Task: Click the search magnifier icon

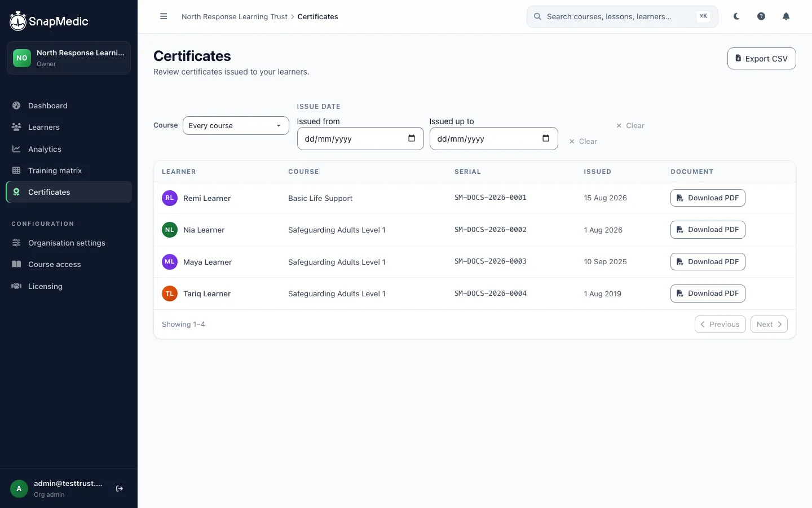Action: 538,16
